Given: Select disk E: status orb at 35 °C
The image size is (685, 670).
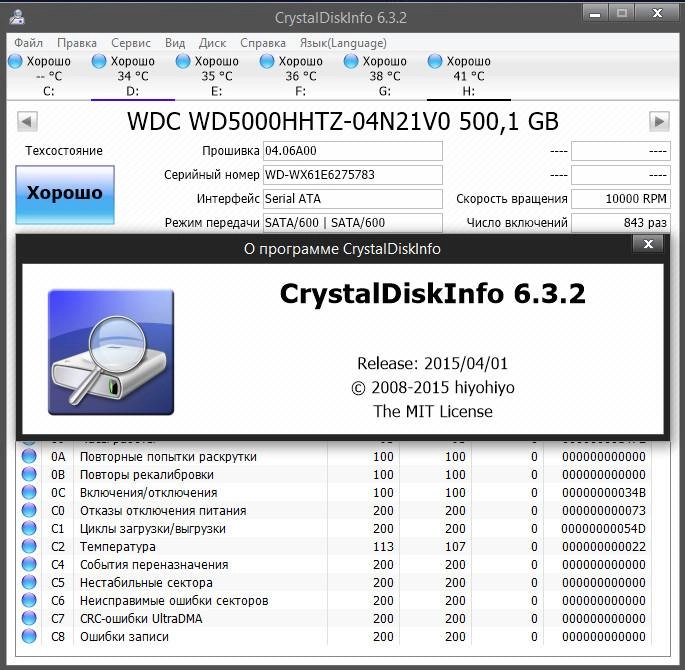Looking at the screenshot, I should 183,61.
